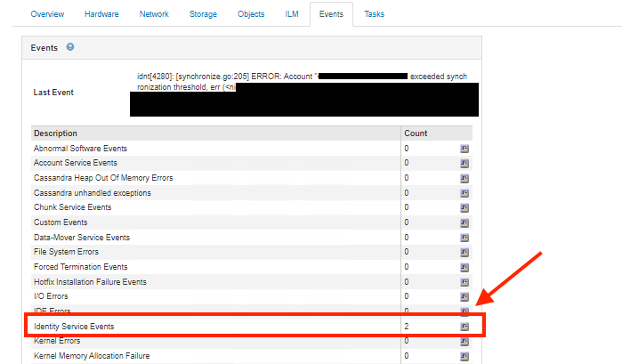622x364 pixels.
Task: Open chart icon for I/O Errors
Action: click(x=464, y=297)
